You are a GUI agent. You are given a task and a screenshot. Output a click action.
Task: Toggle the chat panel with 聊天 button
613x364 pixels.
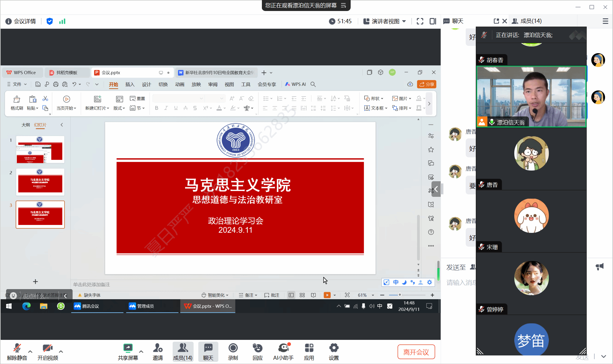[208, 351]
